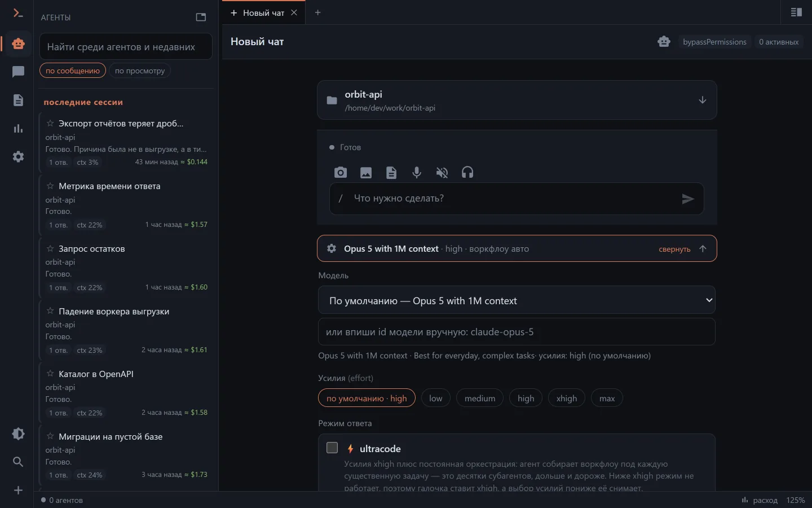The width and height of the screenshot is (812, 508).
Task: Focus the Найти среди агентов search field
Action: (x=126, y=46)
